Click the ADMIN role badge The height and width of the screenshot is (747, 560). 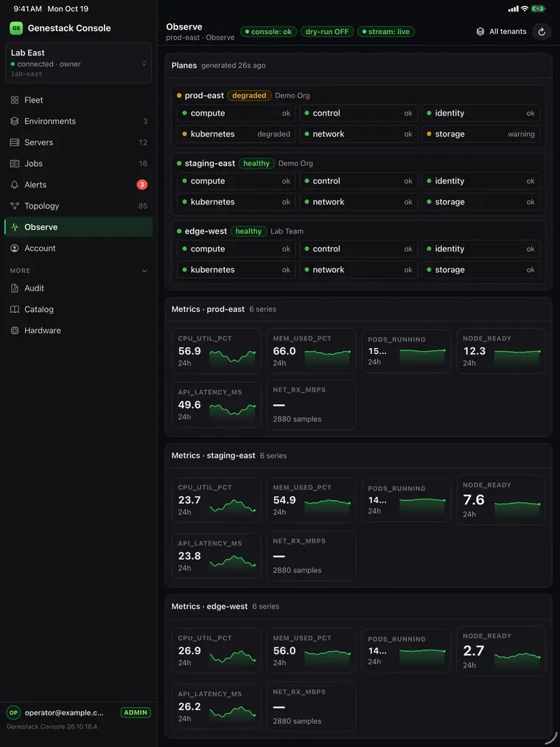pyautogui.click(x=136, y=712)
